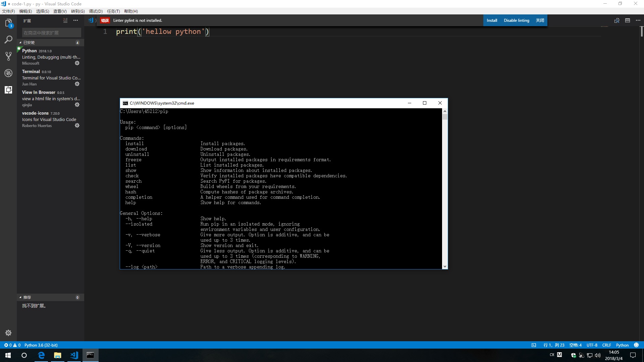This screenshot has width=644, height=362.
Task: Open the Debug (调试) menu
Action: coord(96,11)
